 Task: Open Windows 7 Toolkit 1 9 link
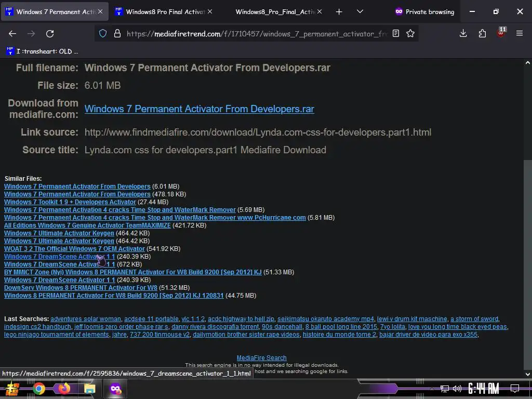click(x=70, y=202)
